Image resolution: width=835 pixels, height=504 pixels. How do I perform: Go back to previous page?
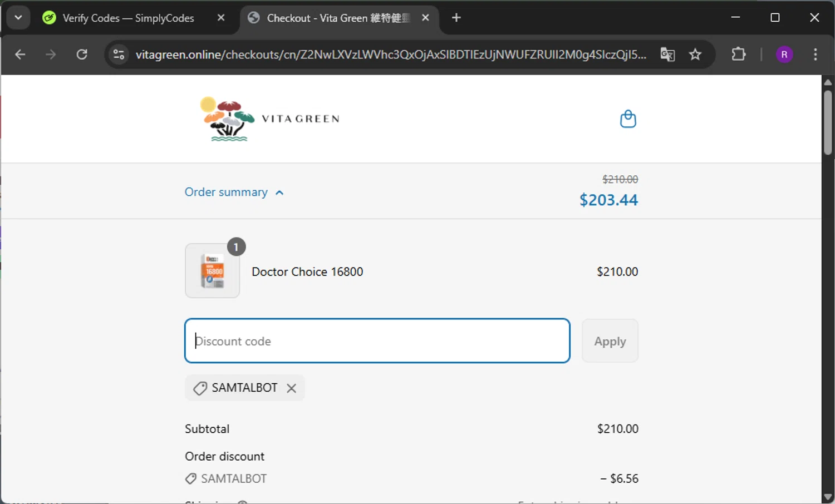point(21,55)
